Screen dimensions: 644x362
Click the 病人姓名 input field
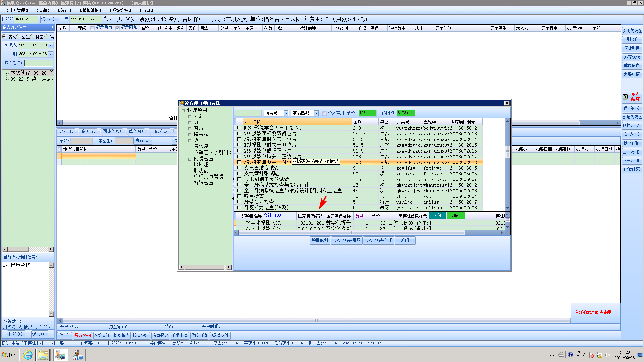click(39, 63)
